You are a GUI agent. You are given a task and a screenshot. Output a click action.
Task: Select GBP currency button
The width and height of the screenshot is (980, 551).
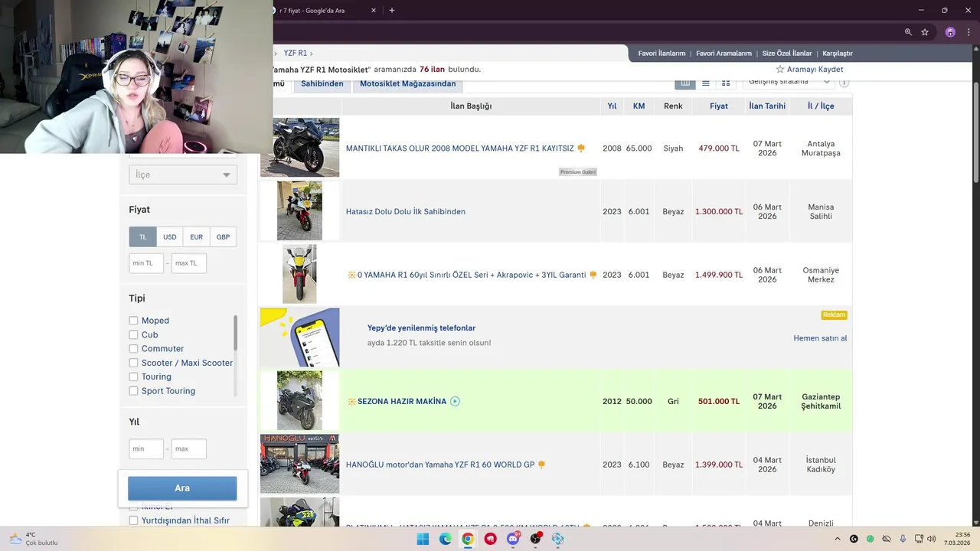point(223,237)
